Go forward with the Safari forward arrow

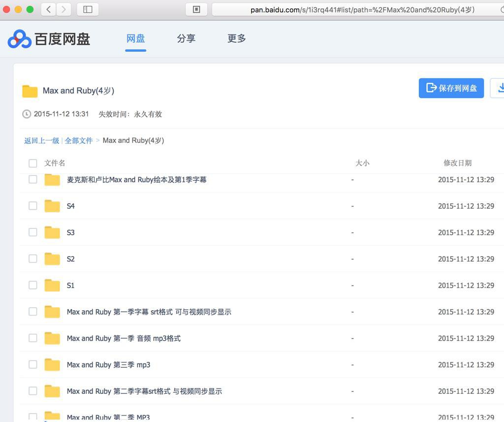(63, 9)
